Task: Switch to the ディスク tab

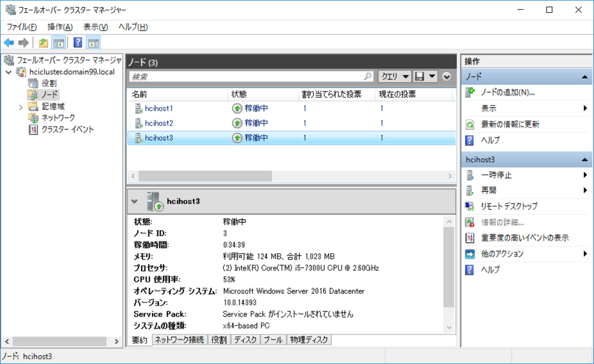Action: pyautogui.click(x=245, y=340)
